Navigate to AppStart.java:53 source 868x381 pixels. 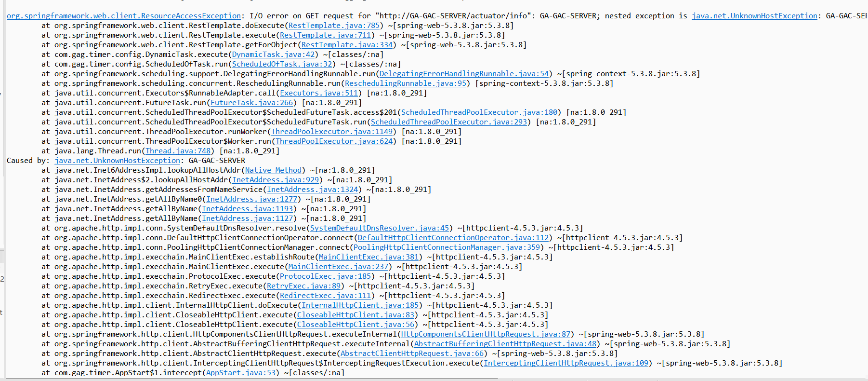point(241,373)
